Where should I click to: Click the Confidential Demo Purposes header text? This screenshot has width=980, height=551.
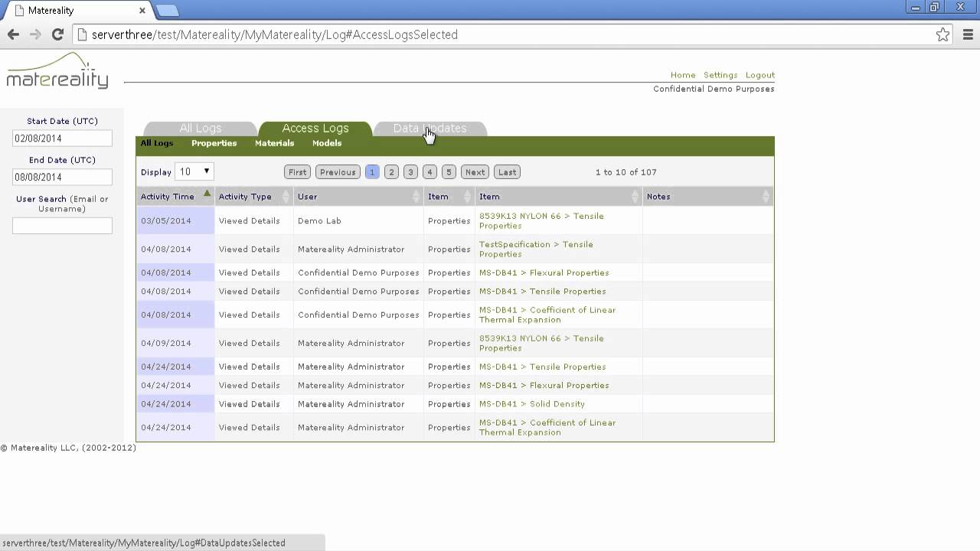(x=714, y=89)
